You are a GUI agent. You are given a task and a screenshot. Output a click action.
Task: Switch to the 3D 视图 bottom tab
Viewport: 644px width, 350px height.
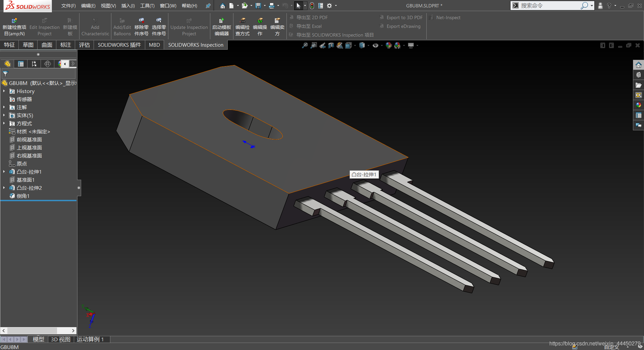click(61, 339)
